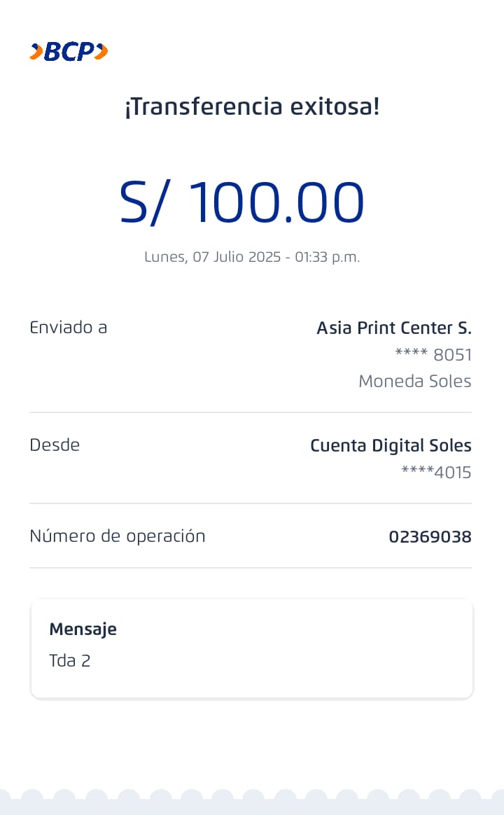Image resolution: width=504 pixels, height=815 pixels.
Task: Tap the 100.00 transfer amount
Action: pos(276,202)
